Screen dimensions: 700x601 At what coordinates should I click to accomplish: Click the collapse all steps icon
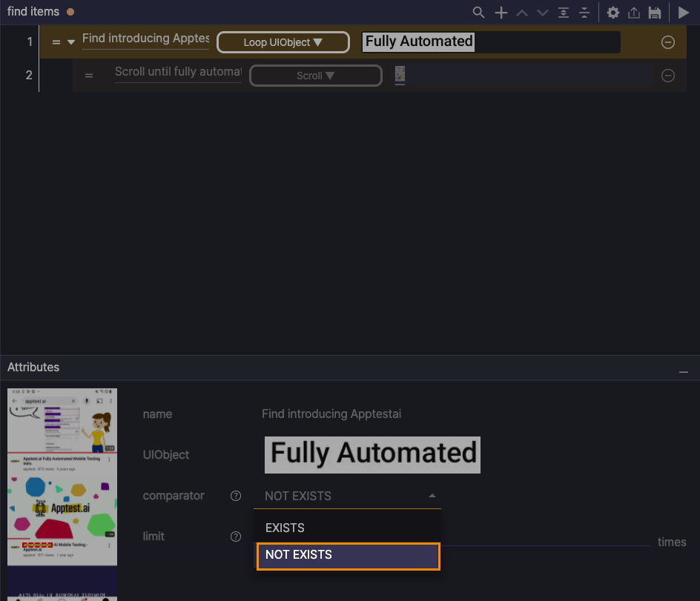[x=584, y=13]
